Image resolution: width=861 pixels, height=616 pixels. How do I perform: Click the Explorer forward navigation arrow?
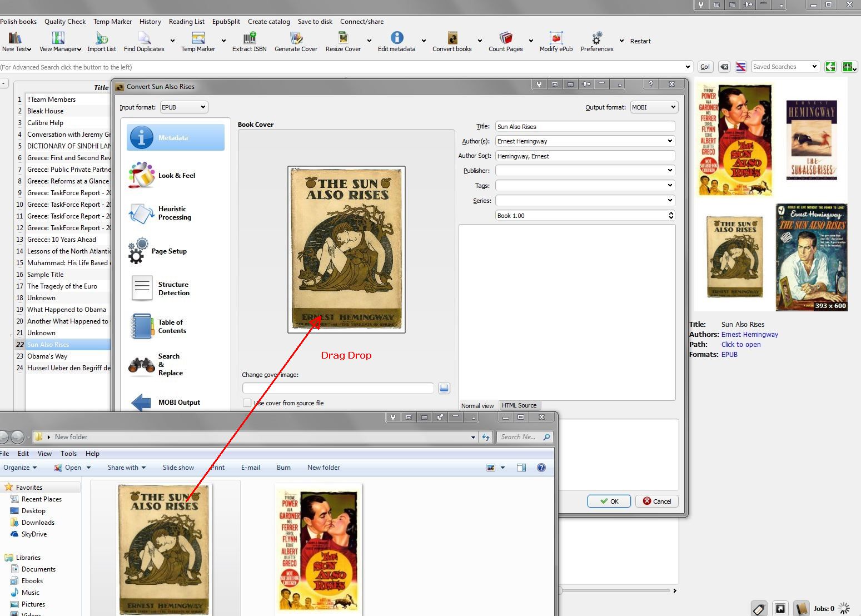[x=18, y=437]
